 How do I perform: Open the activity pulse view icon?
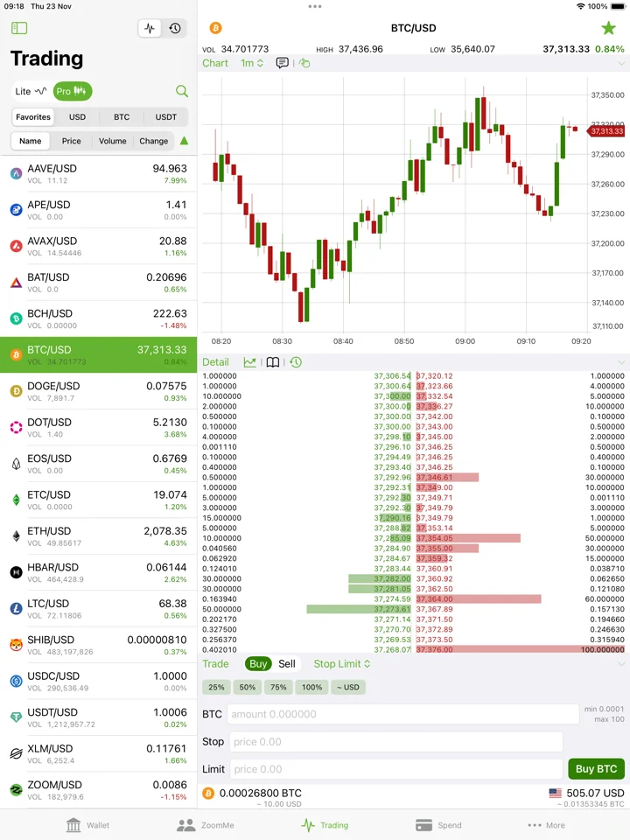coord(150,28)
